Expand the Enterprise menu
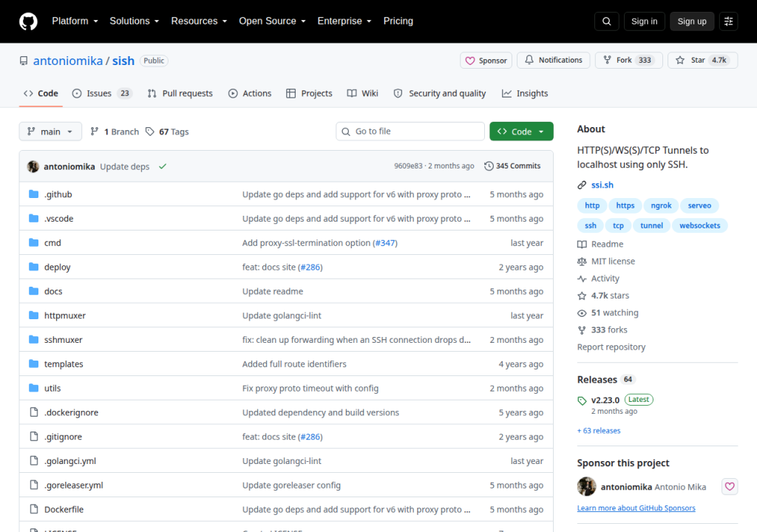 tap(344, 21)
